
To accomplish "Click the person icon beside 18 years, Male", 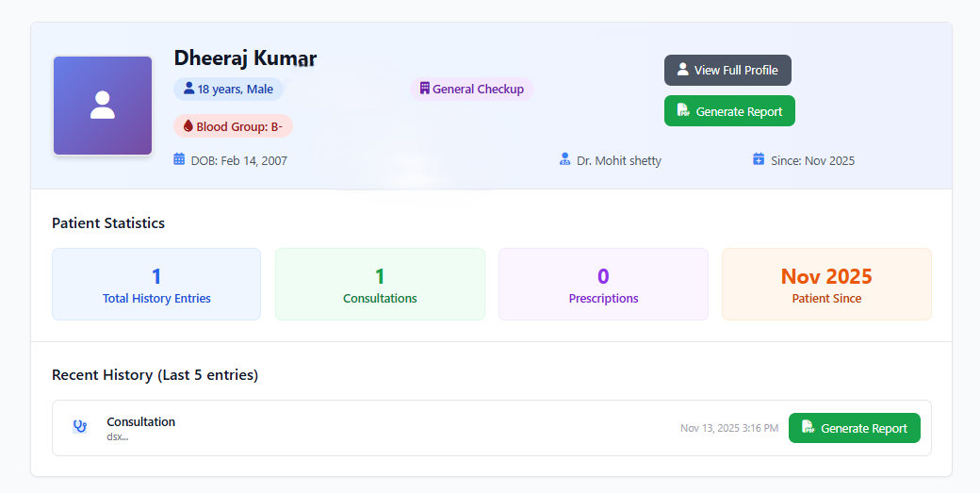I will tap(188, 89).
